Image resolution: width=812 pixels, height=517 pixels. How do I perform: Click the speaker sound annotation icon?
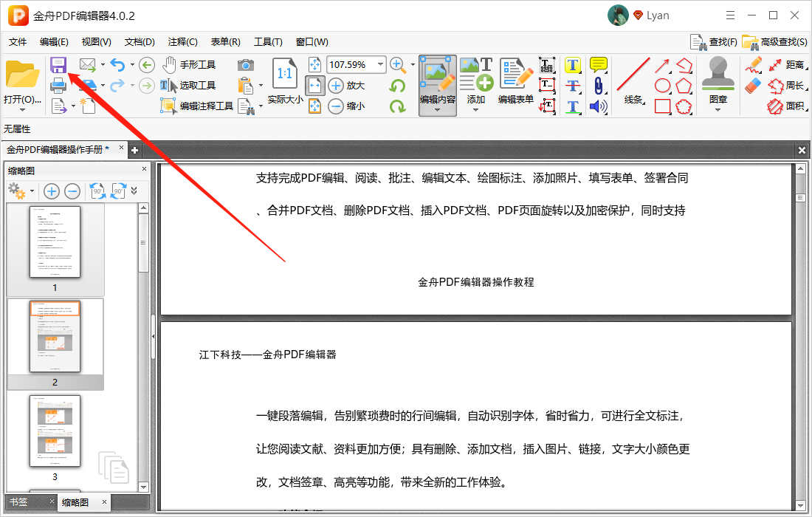pos(598,106)
